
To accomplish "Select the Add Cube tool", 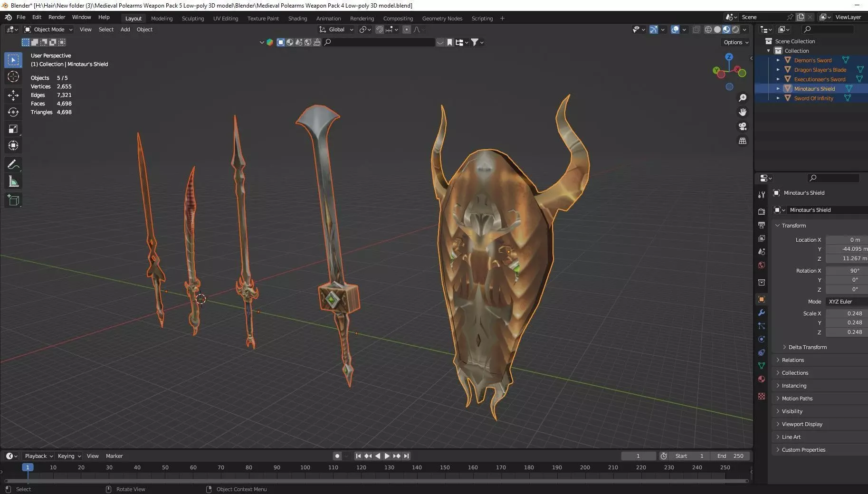I will pyautogui.click(x=13, y=200).
